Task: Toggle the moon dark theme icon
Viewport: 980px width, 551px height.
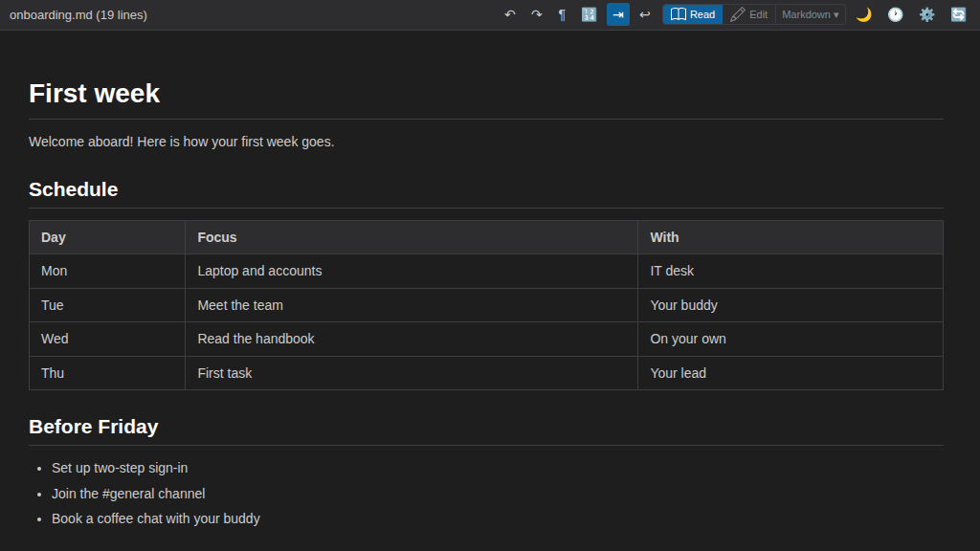Action: (x=864, y=14)
